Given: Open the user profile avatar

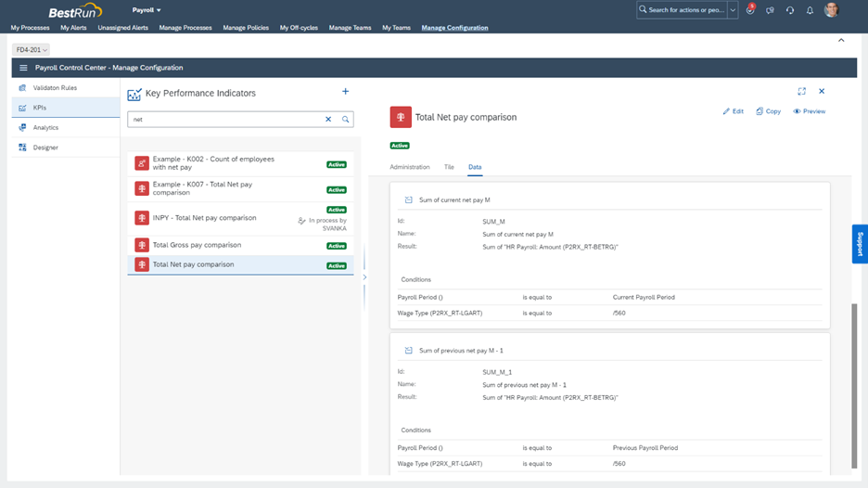Looking at the screenshot, I should pyautogui.click(x=832, y=10).
